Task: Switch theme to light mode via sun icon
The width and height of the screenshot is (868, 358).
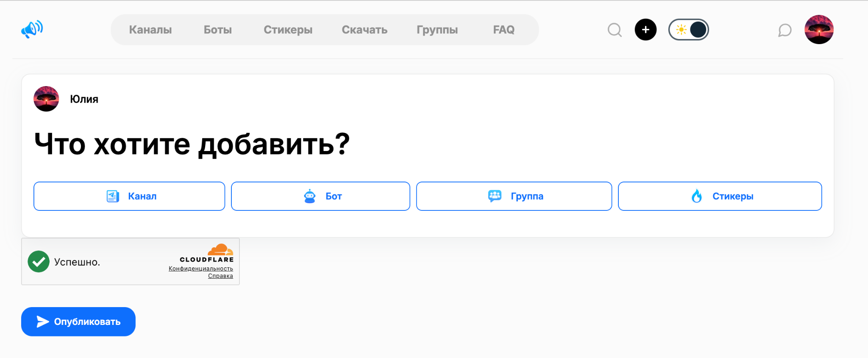Action: click(x=681, y=29)
